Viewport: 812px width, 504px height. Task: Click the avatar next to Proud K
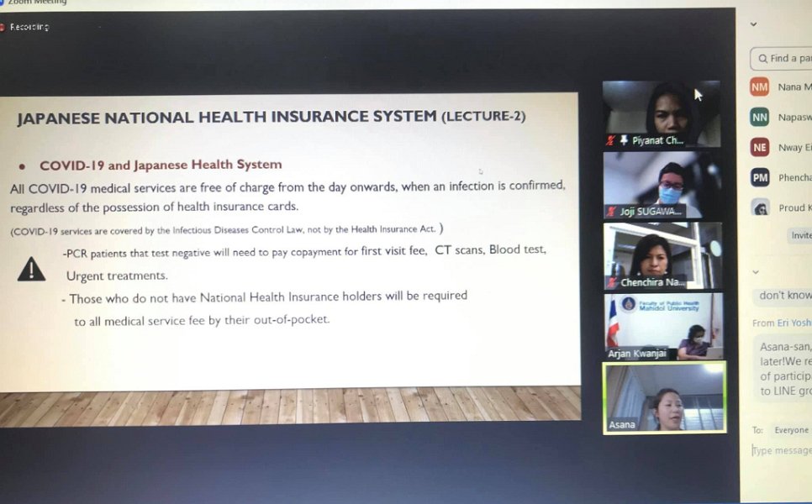point(760,207)
